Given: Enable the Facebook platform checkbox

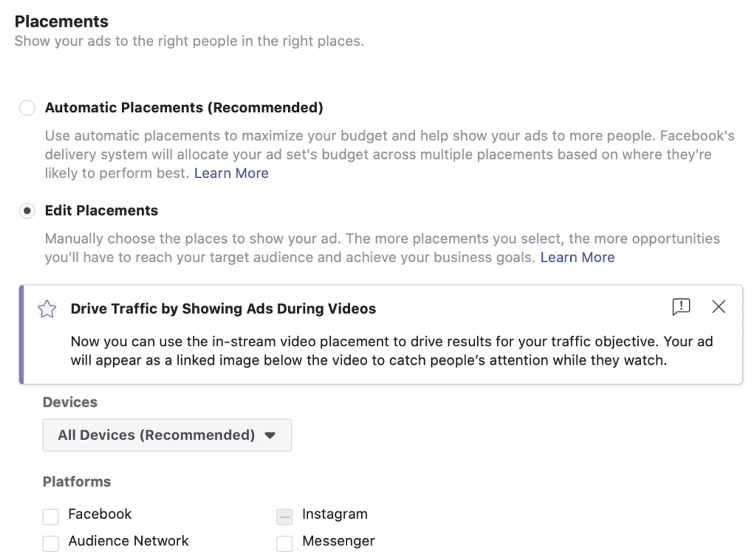Looking at the screenshot, I should (51, 517).
